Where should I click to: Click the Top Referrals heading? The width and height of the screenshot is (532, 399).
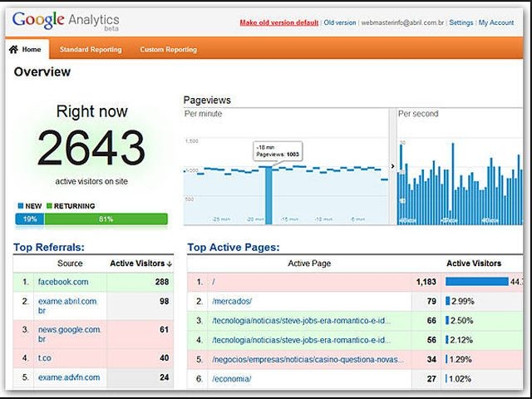click(49, 248)
